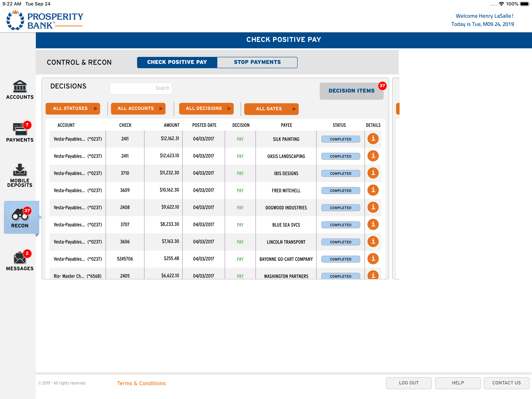
Task: Expand the All Statuses filter
Action: (x=73, y=109)
